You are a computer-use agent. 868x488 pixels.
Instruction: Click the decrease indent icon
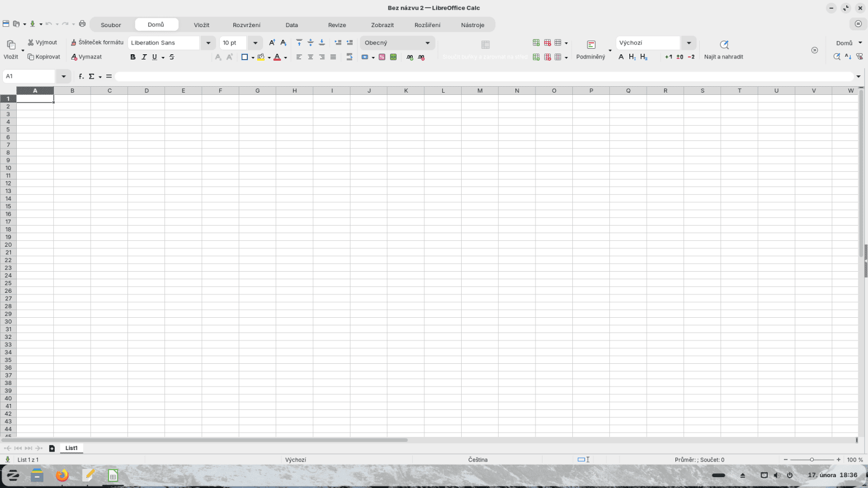(x=349, y=42)
